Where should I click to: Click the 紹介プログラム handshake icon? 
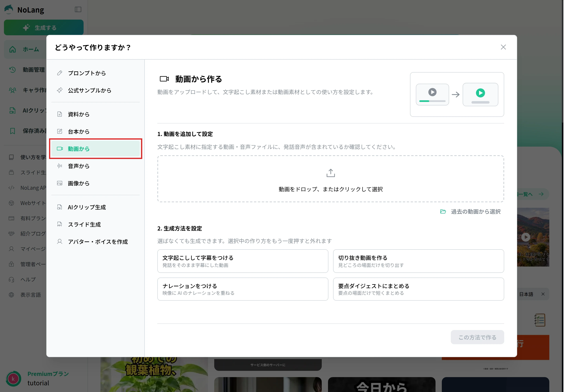click(x=11, y=234)
